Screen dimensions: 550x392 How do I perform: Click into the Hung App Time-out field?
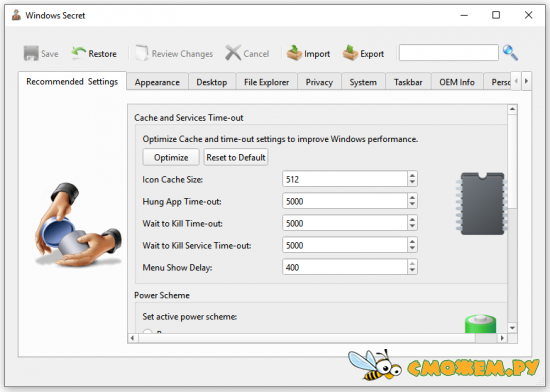[x=345, y=201]
